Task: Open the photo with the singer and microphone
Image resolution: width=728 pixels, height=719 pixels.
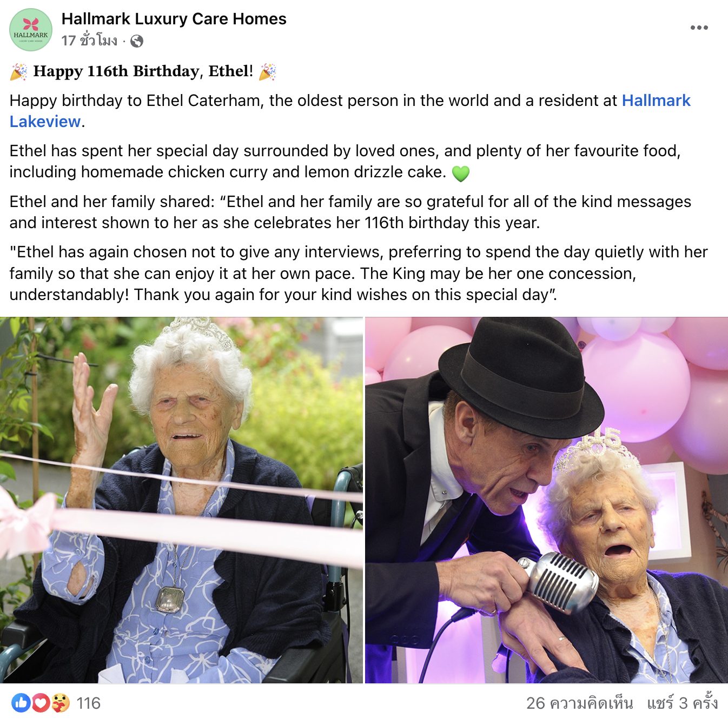Action: (x=546, y=500)
